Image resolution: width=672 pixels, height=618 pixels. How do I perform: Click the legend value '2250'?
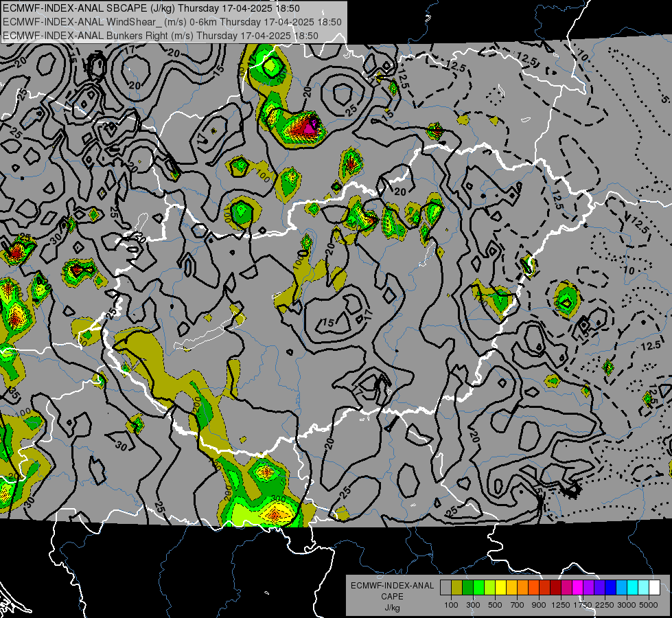click(x=605, y=605)
